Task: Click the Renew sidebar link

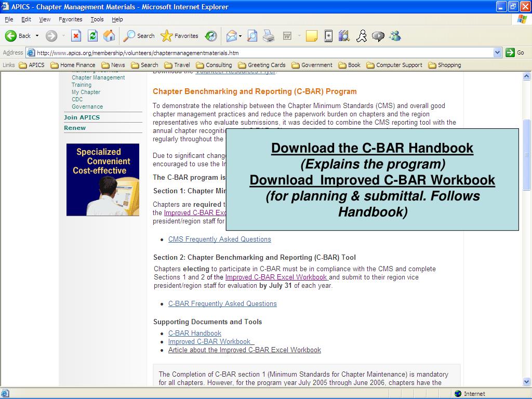Action: pos(75,128)
